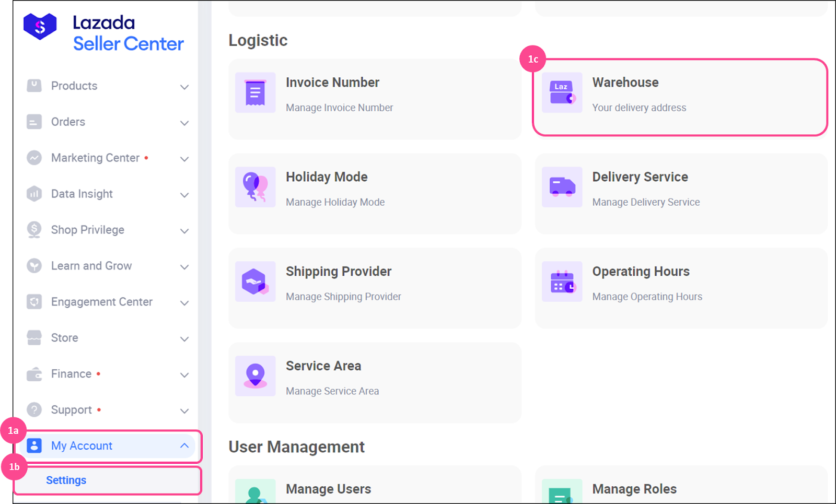Click the Store shopfront icon
The image size is (836, 504).
coord(34,338)
